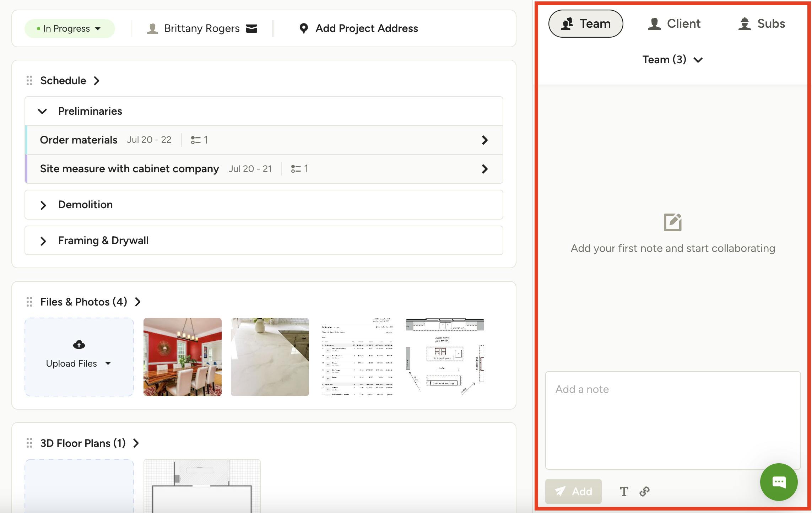Switch to the Subs tab
The image size is (812, 513).
(763, 23)
